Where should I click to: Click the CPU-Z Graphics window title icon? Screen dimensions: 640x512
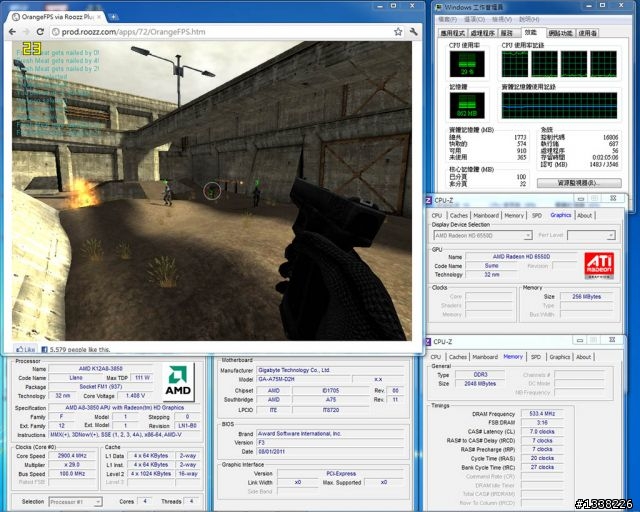[x=429, y=200]
